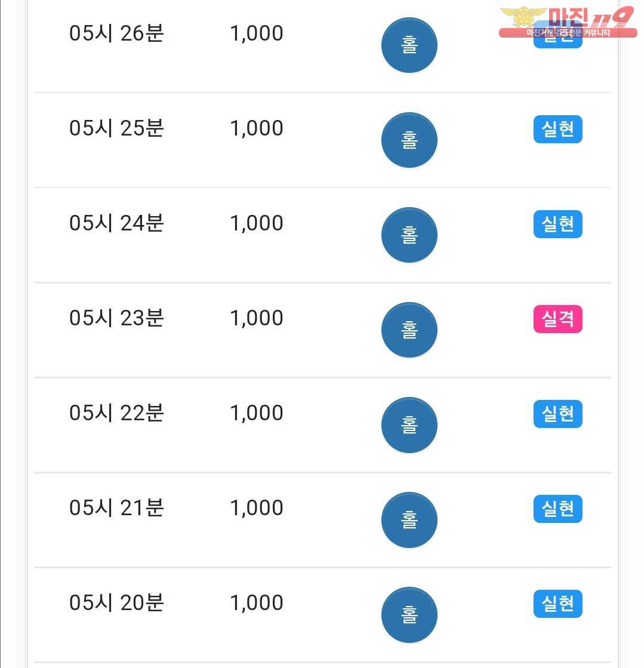
Task: Click the 홀 circle in the 05시 20분 row
Action: point(409,615)
